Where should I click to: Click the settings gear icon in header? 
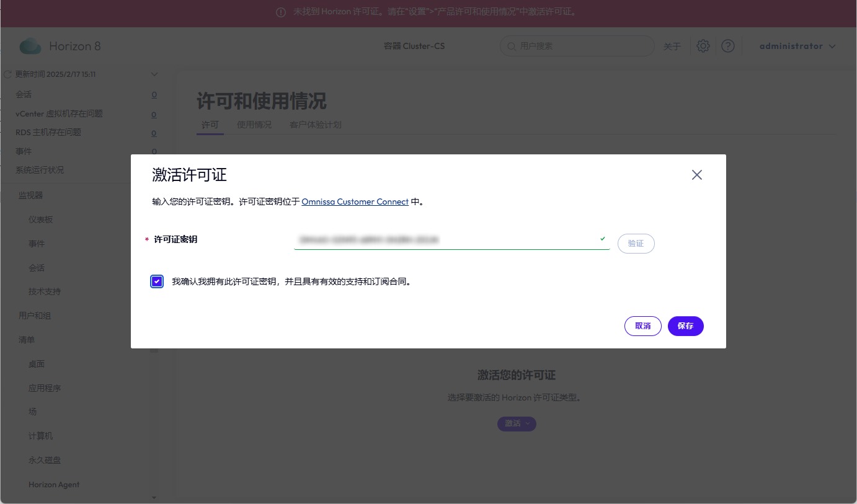coord(703,46)
